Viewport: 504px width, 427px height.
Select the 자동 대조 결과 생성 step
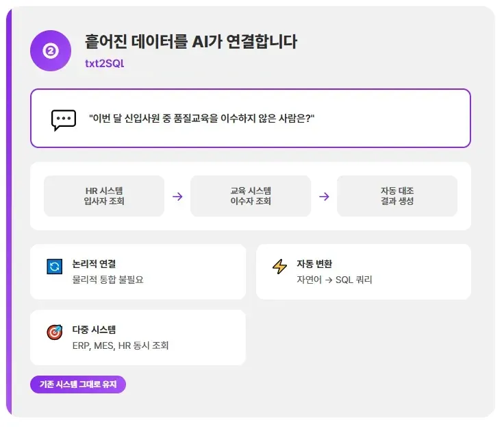tap(397, 196)
